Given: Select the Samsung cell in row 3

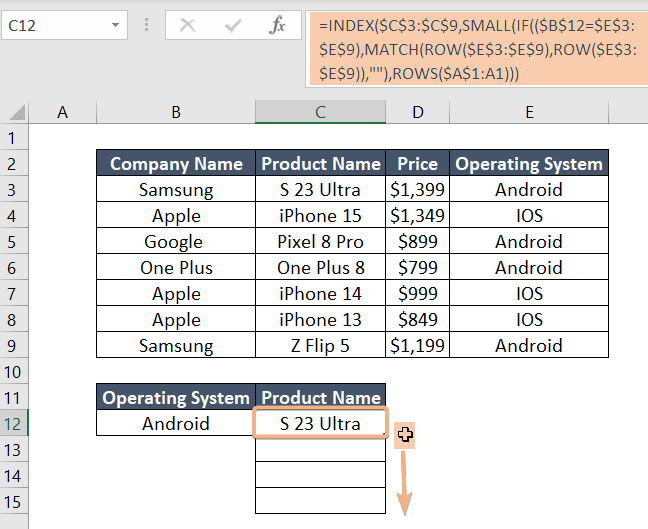Looking at the screenshot, I should pyautogui.click(x=176, y=190).
